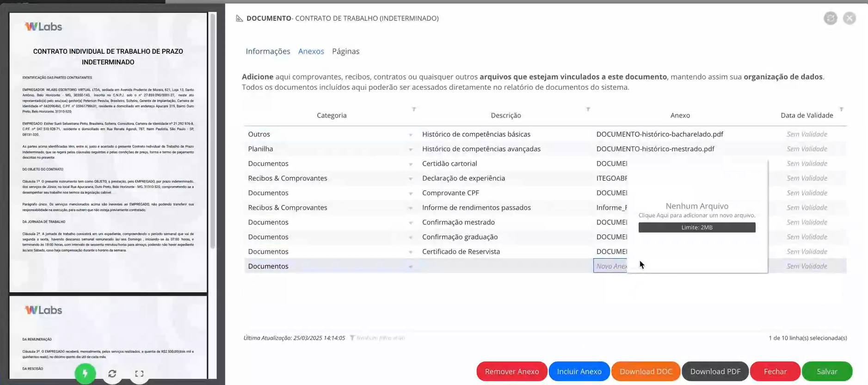Click the 'Declaração de experiência' description cell
This screenshot has width=868, height=385.
[x=463, y=178]
